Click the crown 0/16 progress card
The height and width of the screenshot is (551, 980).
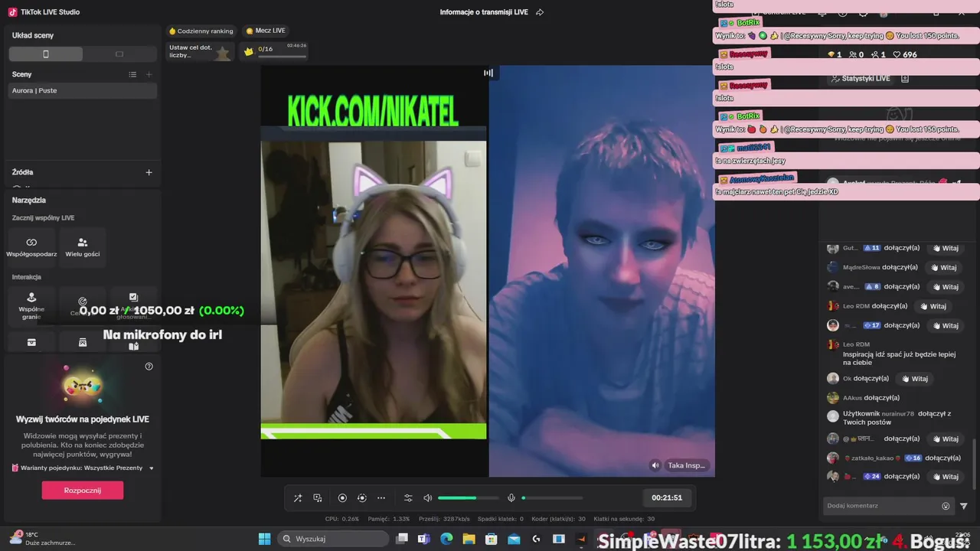pos(275,51)
